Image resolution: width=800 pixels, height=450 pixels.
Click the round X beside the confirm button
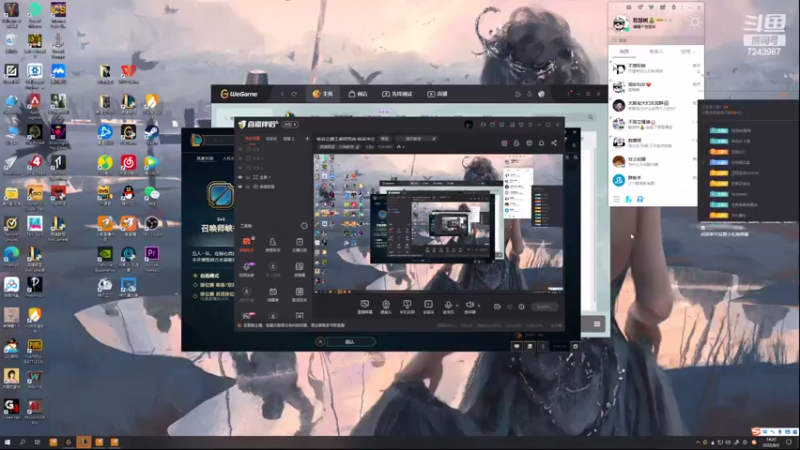pos(320,342)
